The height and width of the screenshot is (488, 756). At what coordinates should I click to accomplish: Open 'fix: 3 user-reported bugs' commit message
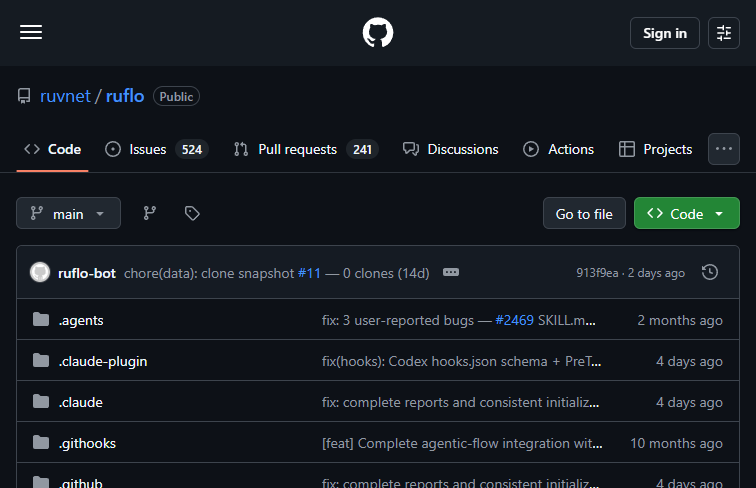[398, 320]
